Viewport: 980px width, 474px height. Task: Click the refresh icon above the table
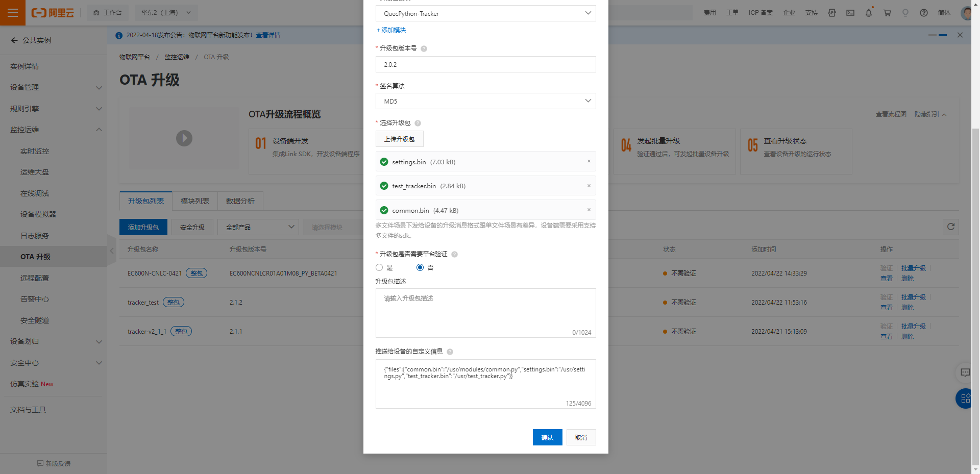coord(950,227)
